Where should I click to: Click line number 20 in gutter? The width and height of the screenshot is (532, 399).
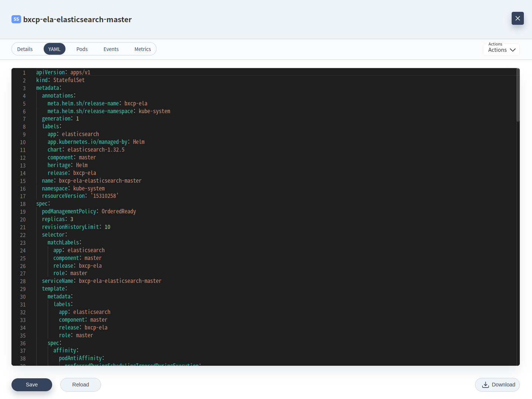click(23, 220)
